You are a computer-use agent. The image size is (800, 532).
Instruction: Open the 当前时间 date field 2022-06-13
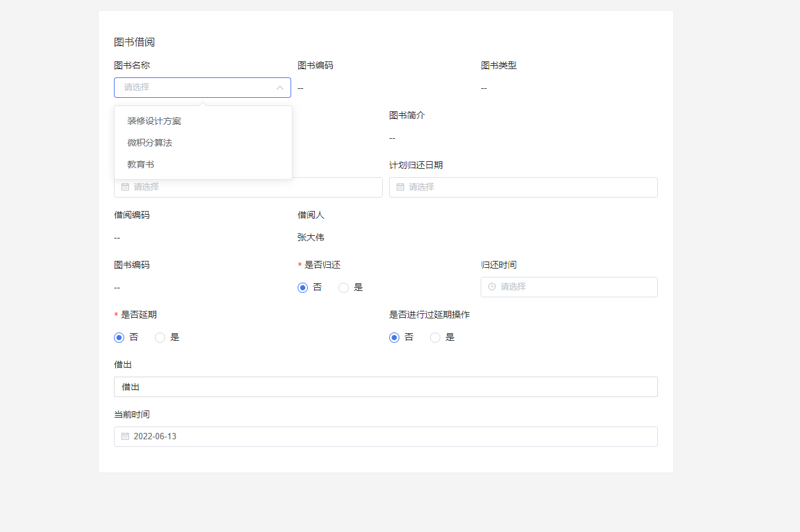click(386, 437)
